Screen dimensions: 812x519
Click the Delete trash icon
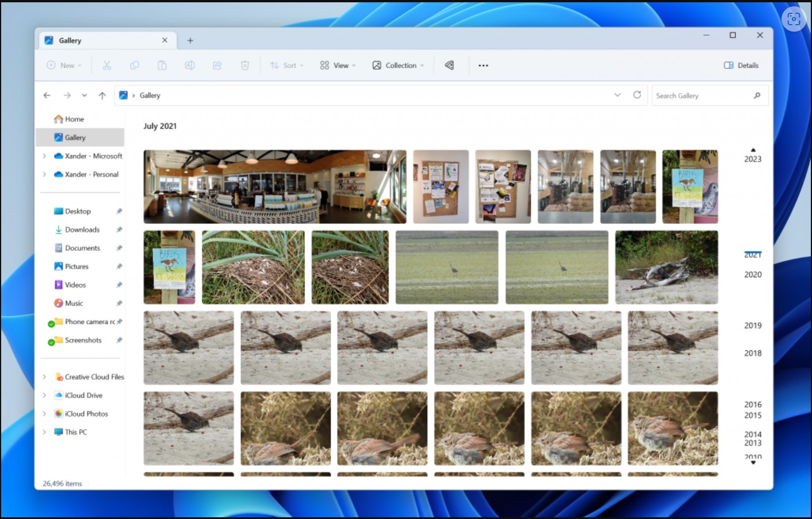245,66
